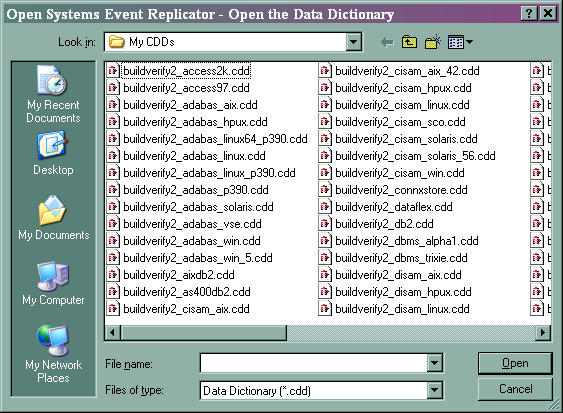Image resolution: width=563 pixels, height=413 pixels.
Task: Click the scroll left arrow
Action: 113,333
